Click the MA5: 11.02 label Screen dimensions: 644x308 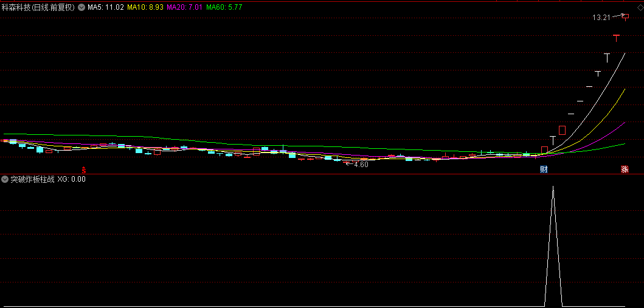click(x=106, y=7)
